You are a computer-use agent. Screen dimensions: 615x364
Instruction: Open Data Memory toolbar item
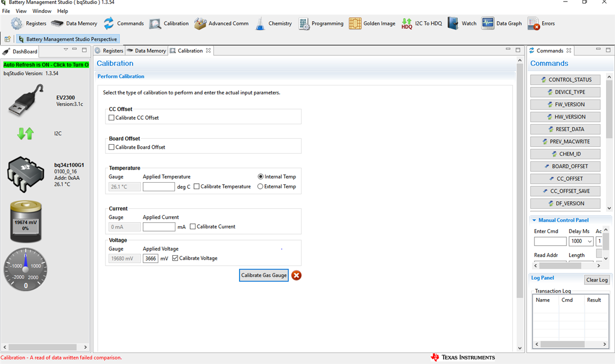[x=74, y=23]
